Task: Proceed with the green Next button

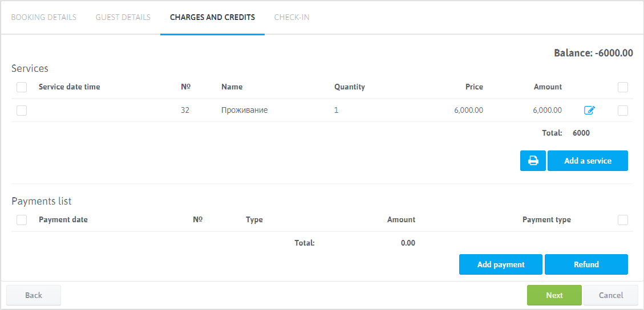Action: [x=554, y=295]
